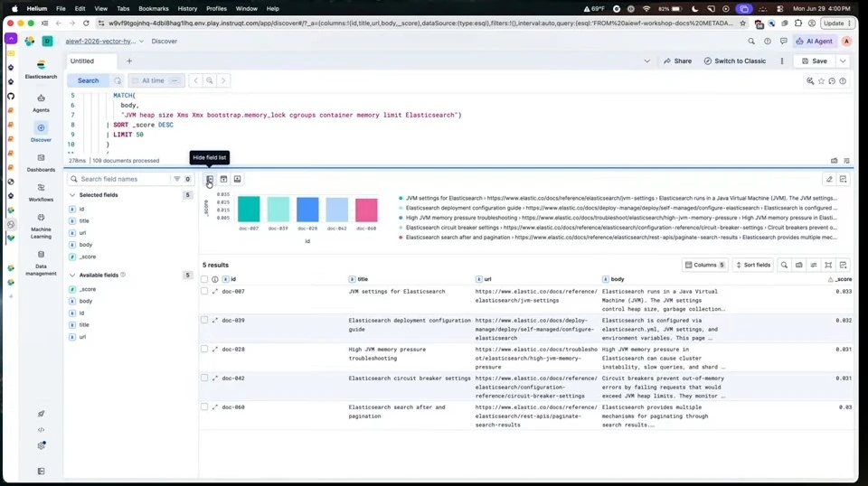Image resolution: width=868 pixels, height=486 pixels.
Task: Select the Untitled tab
Action: click(91, 61)
